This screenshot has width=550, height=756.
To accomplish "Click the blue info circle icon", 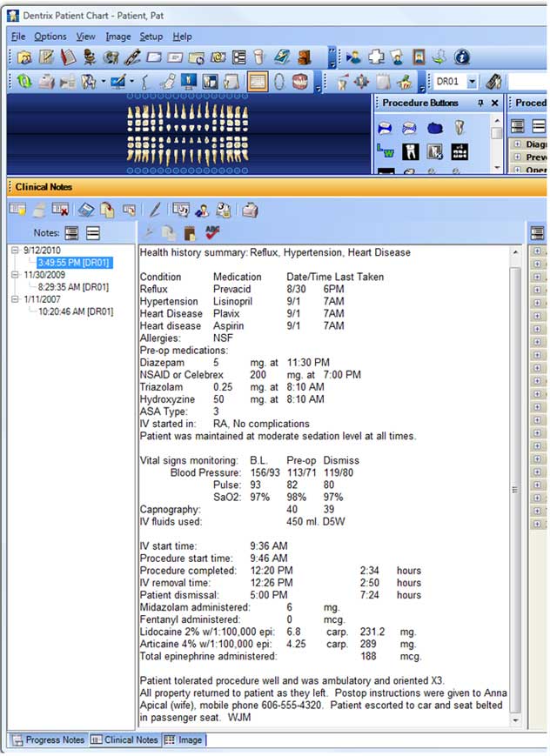I will point(462,57).
